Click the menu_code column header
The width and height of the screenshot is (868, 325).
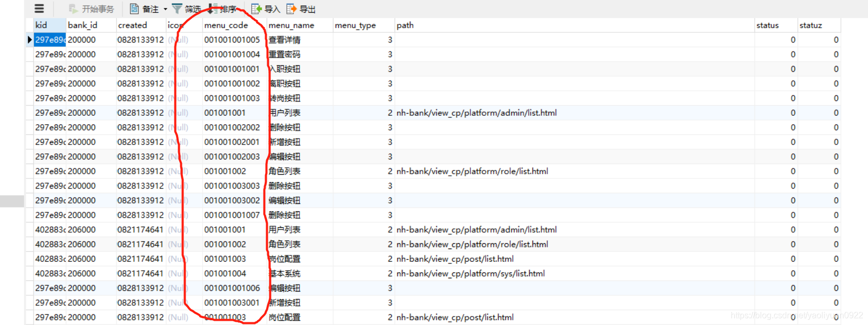[234, 25]
